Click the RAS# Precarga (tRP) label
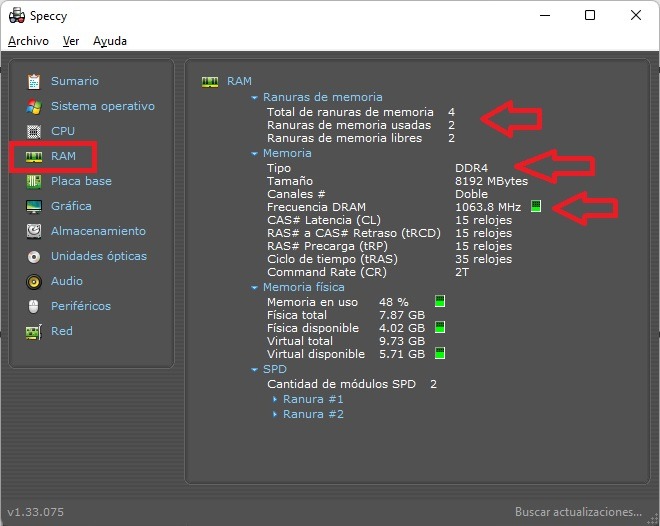Viewport: 660px width, 526px height. (327, 246)
